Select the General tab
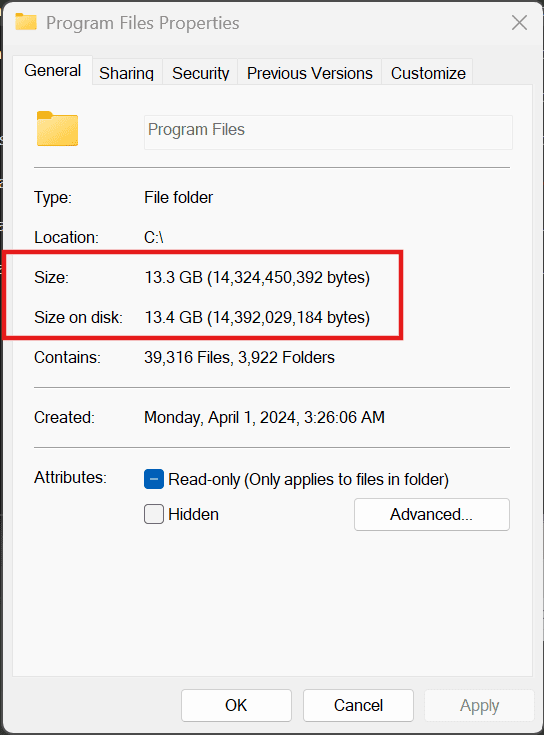The width and height of the screenshot is (544, 735). pyautogui.click(x=52, y=70)
